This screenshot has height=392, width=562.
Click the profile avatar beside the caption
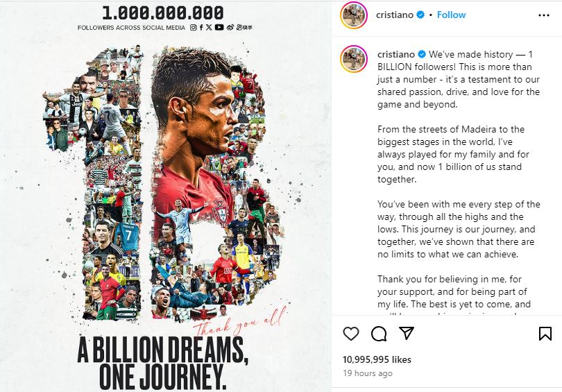354,59
